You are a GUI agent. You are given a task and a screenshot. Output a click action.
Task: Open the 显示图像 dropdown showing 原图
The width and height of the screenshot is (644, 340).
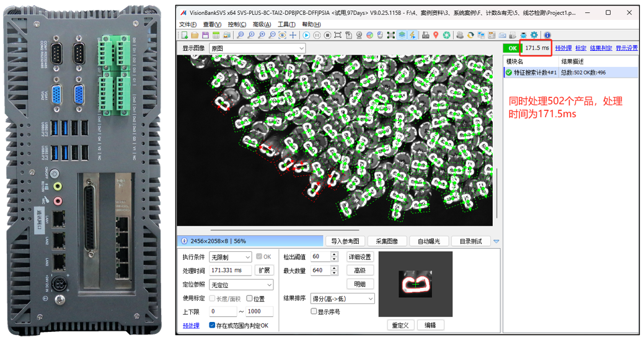click(257, 48)
